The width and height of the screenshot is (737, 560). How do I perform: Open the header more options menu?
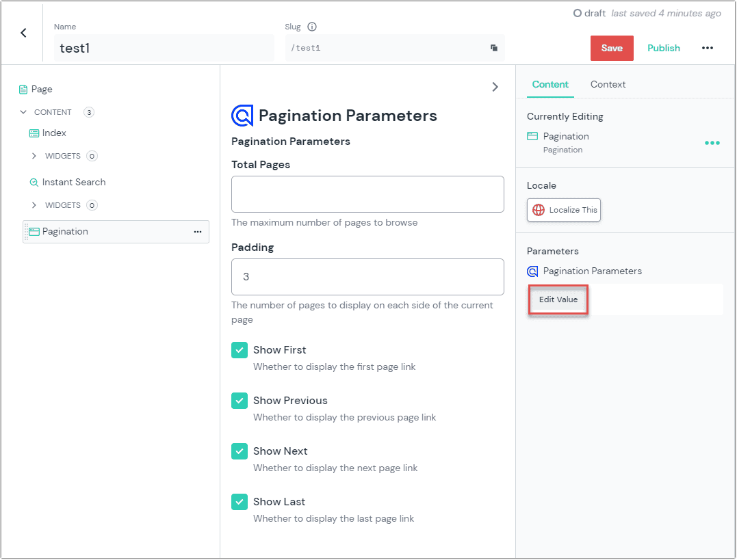[708, 48]
